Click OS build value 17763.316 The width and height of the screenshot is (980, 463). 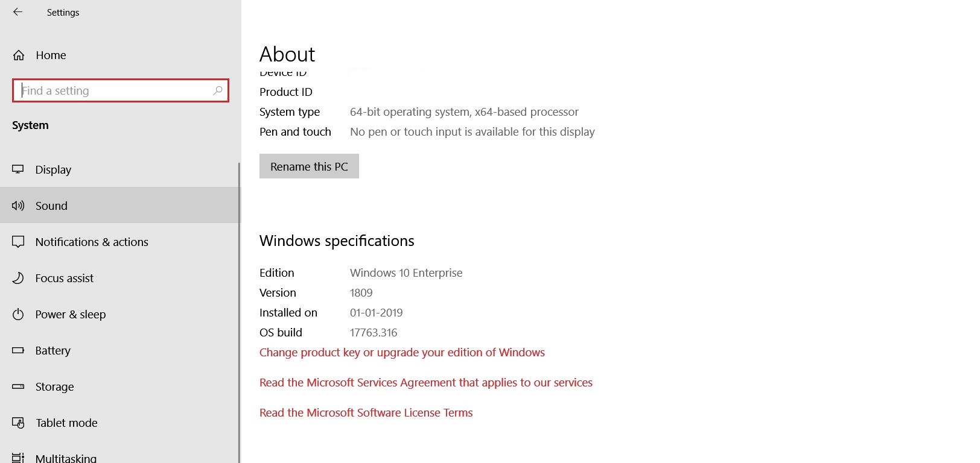[x=374, y=333]
